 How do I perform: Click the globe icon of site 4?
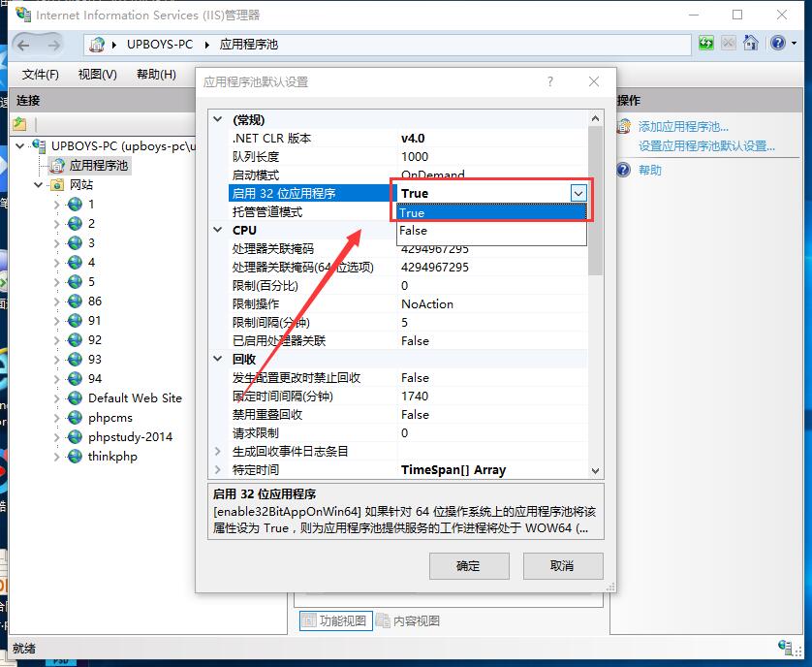[75, 262]
